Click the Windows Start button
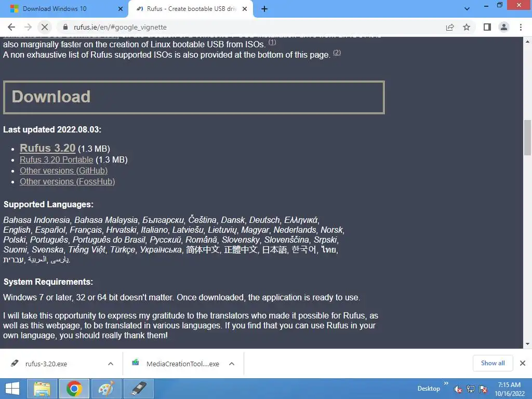 point(12,389)
